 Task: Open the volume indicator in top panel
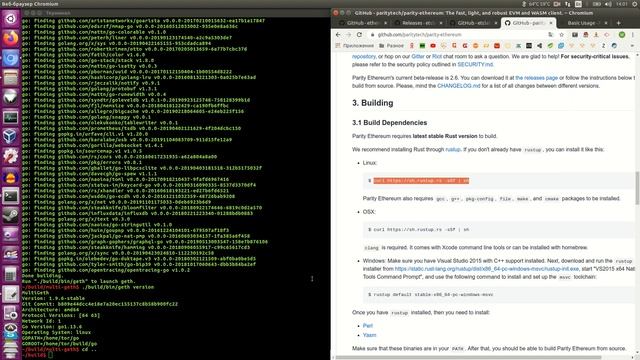[608, 4]
